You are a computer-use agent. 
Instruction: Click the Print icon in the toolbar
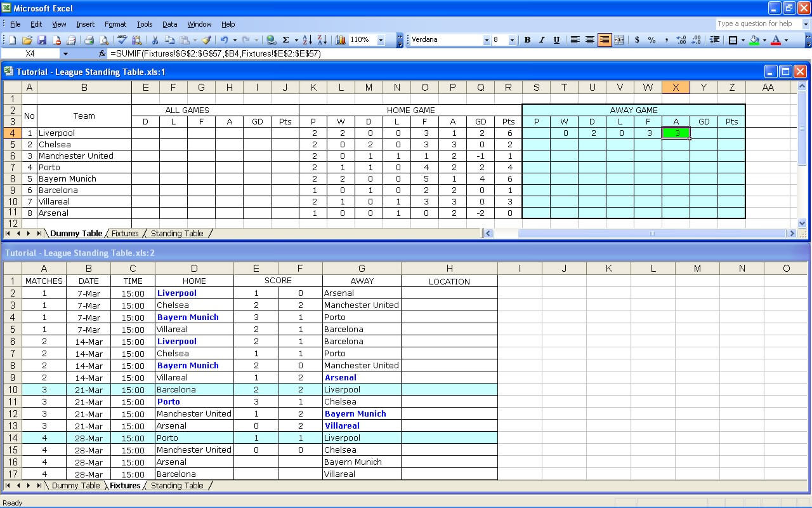pyautogui.click(x=89, y=40)
